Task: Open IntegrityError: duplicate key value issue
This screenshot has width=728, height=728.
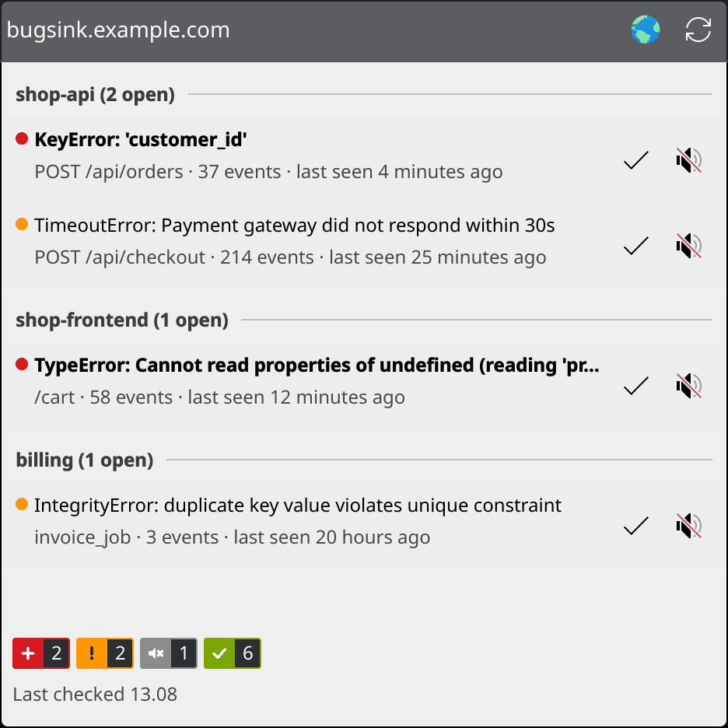Action: point(298,506)
